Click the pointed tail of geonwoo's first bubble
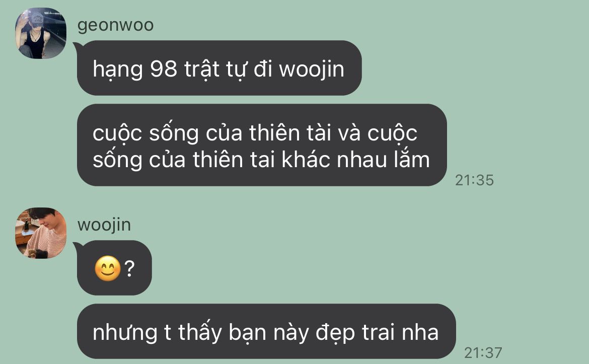Image resolution: width=589 pixels, height=364 pixels. click(78, 47)
